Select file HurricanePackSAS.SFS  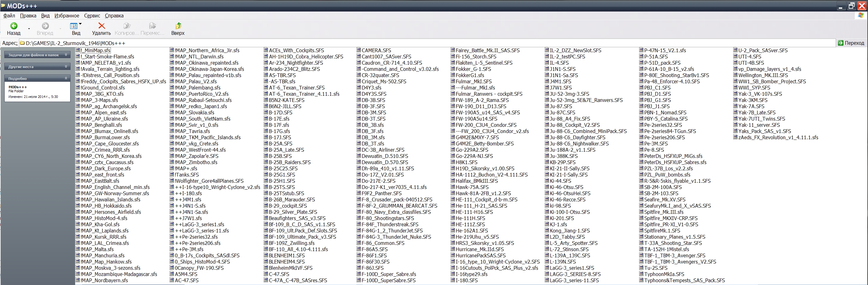pos(480,255)
